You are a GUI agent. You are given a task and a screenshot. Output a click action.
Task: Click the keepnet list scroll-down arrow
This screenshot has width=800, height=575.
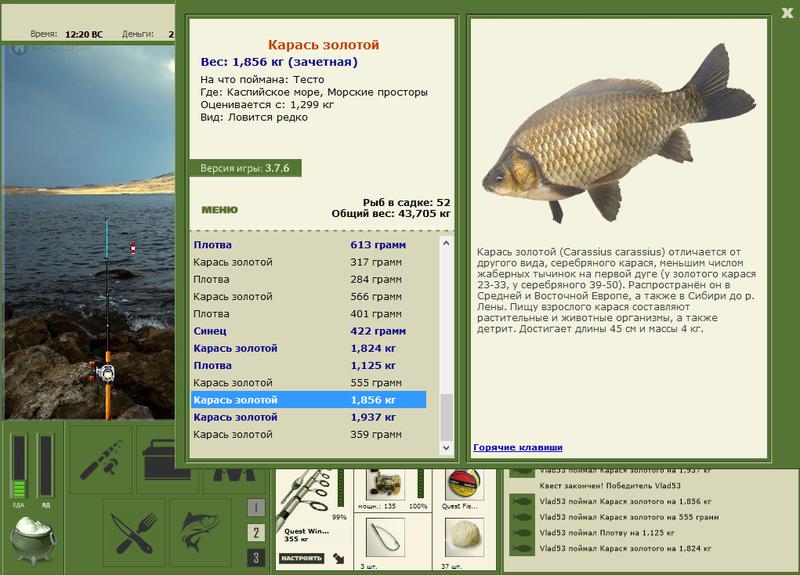click(x=446, y=448)
